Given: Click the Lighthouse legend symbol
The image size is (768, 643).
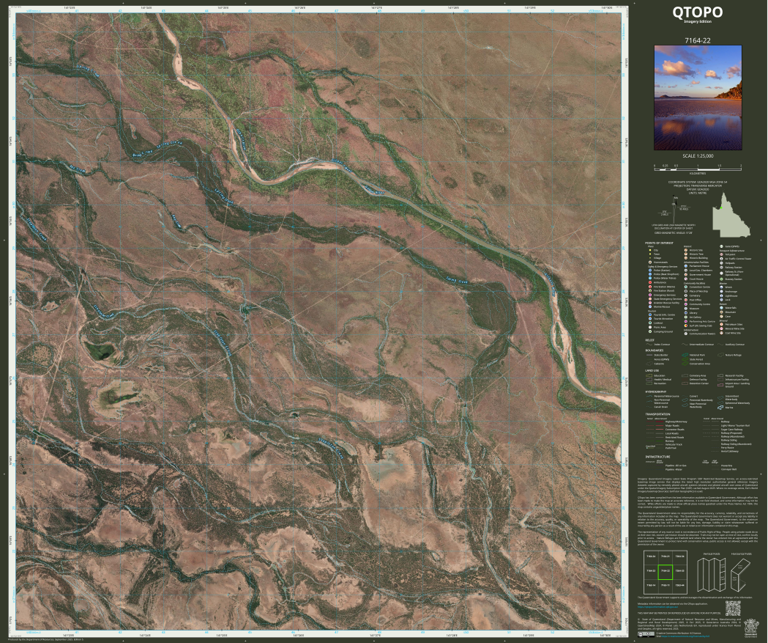Looking at the screenshot, I should click(721, 296).
